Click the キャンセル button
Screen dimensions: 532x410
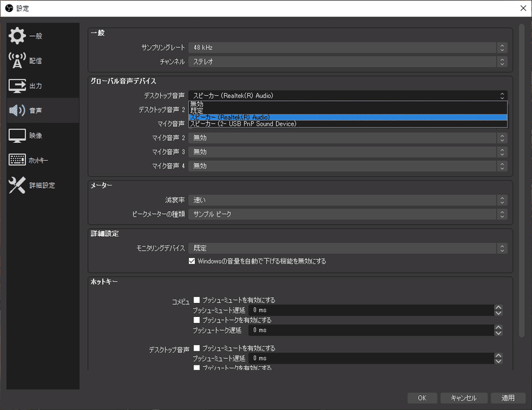(464, 398)
